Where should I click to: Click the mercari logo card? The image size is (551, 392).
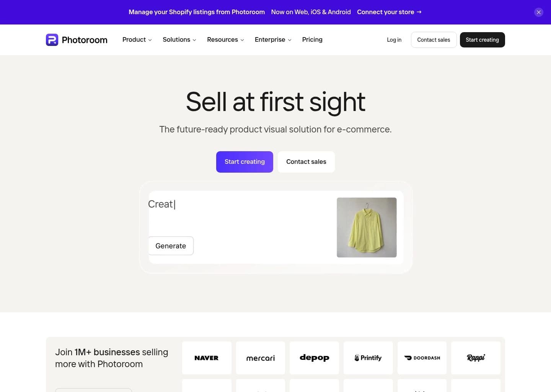click(261, 358)
